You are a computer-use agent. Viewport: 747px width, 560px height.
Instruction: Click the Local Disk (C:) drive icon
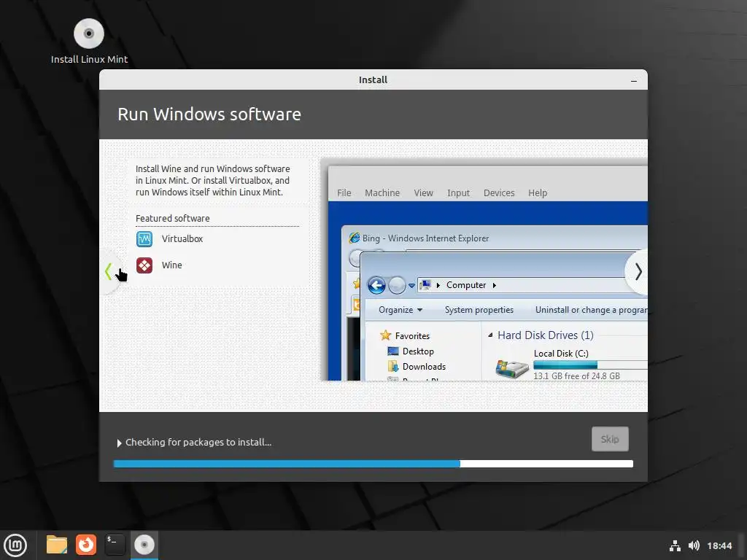(x=512, y=368)
